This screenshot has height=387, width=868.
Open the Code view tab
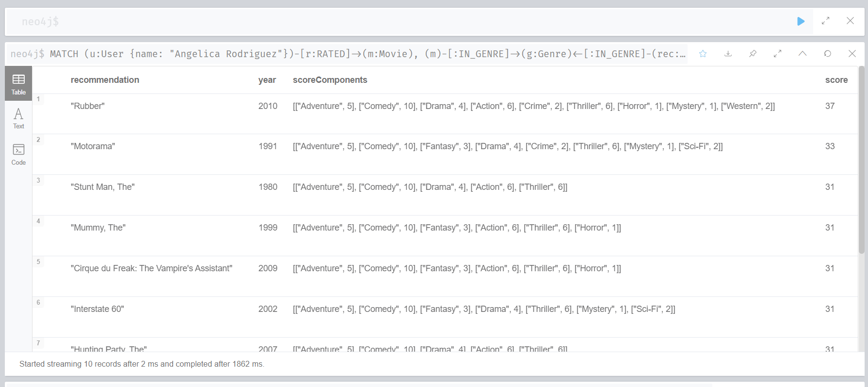pyautogui.click(x=18, y=154)
